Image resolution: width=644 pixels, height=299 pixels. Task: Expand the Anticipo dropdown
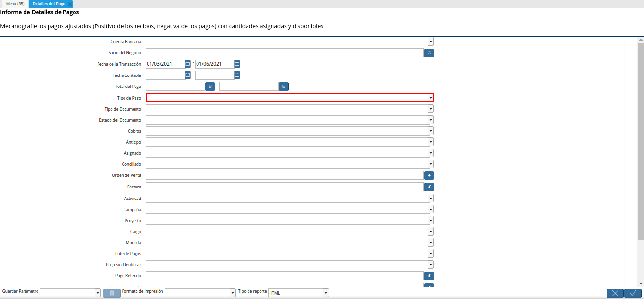(431, 142)
